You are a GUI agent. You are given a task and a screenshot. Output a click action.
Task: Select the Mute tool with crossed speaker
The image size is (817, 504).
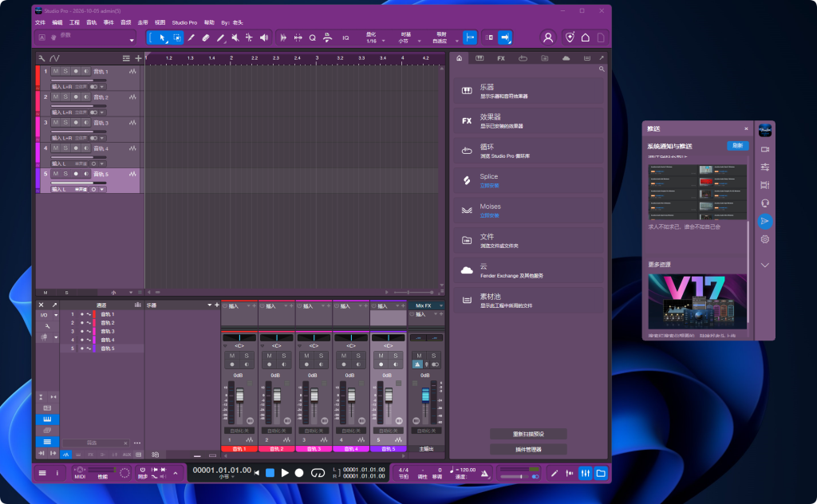tap(235, 37)
